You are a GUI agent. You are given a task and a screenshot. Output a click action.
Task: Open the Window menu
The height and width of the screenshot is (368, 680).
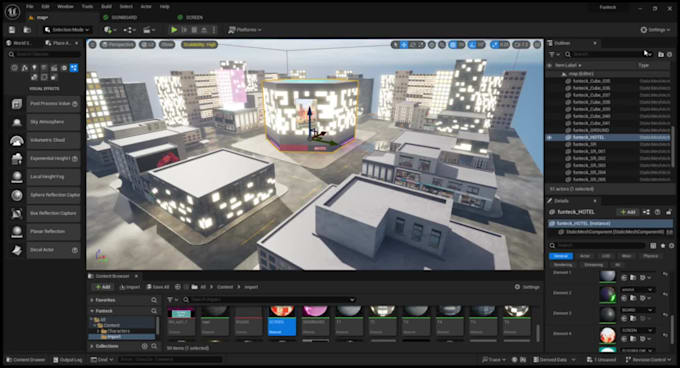[x=65, y=7]
